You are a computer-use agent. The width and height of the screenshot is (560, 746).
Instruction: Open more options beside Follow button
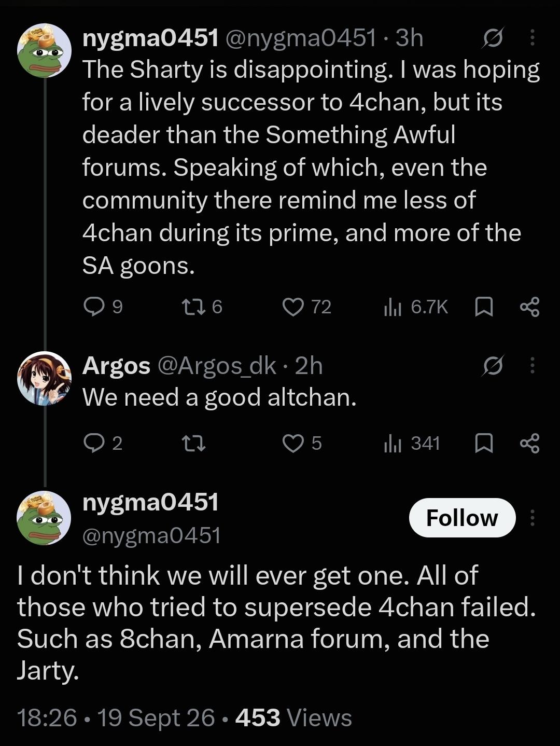click(x=532, y=518)
